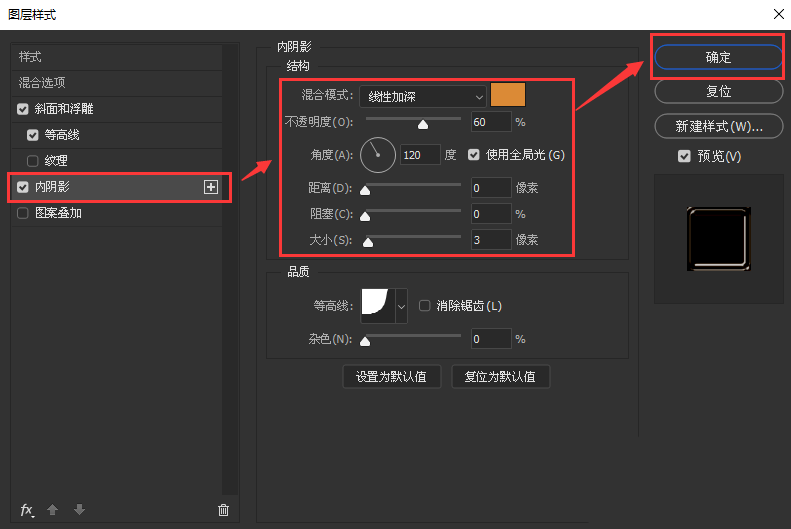Move effect up with arrow icon
Viewport: 791px width, 529px height.
point(52,510)
